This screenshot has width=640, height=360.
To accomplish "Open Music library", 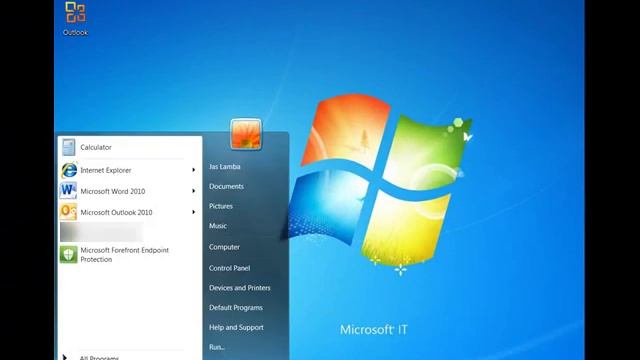I will pyautogui.click(x=218, y=226).
